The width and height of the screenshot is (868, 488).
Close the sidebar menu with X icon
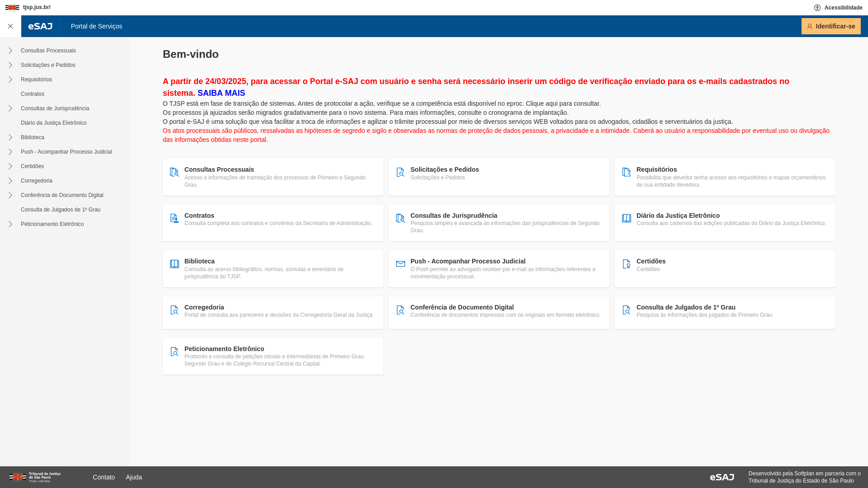point(10,26)
